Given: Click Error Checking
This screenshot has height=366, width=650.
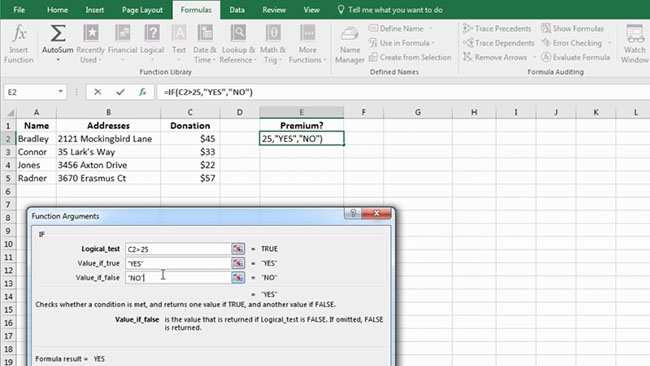Looking at the screenshot, I should (571, 43).
